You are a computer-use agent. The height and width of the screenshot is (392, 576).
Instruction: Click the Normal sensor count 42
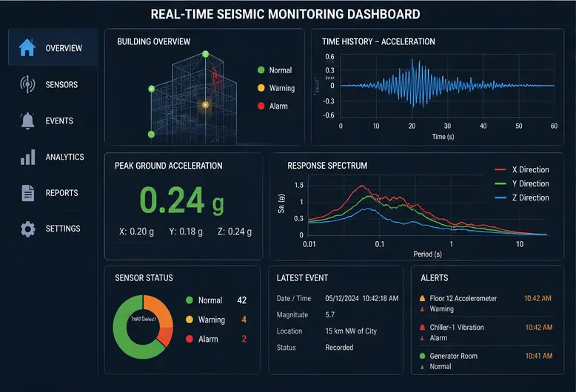point(241,300)
